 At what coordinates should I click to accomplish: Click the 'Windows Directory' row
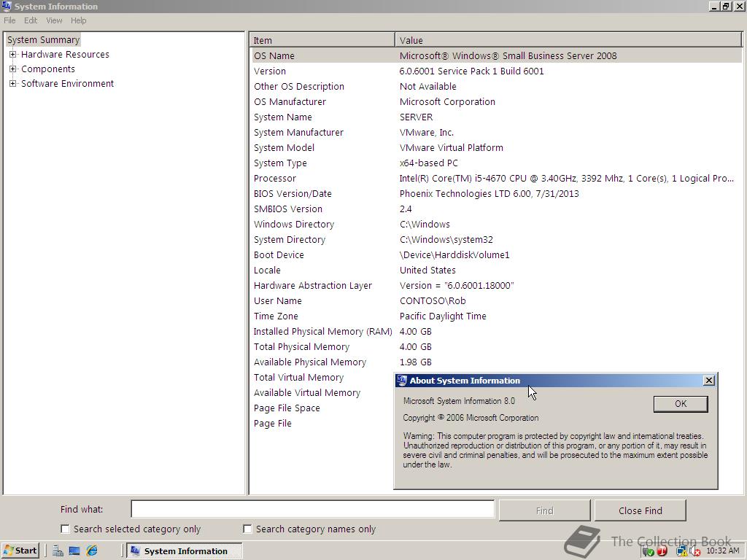496,225
